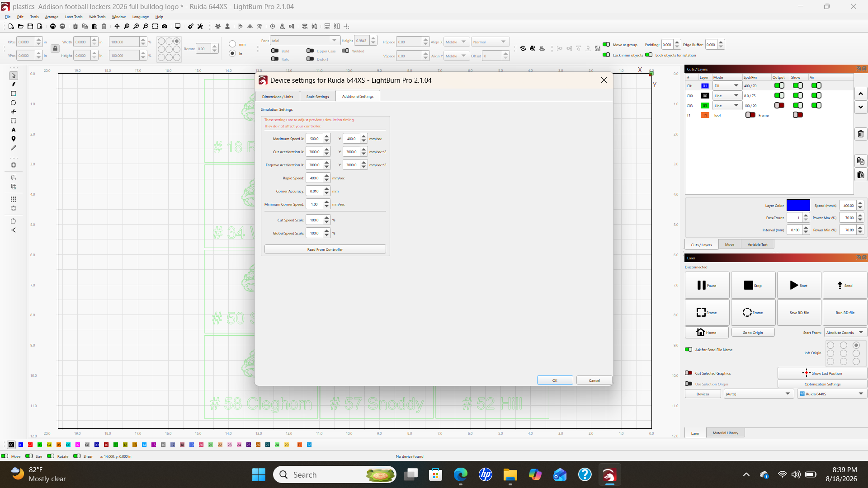The width and height of the screenshot is (868, 488).
Task: Click Read From Controller button
Action: point(325,249)
